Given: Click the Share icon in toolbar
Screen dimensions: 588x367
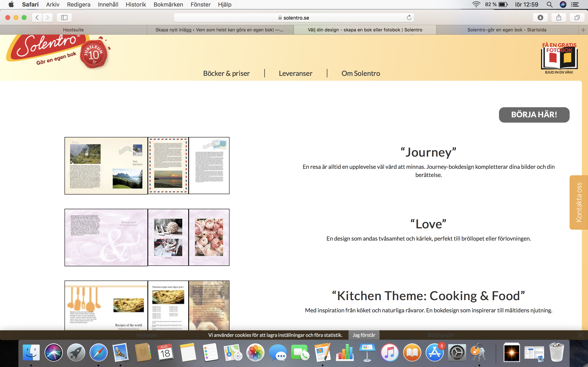Looking at the screenshot, I should 559,18.
